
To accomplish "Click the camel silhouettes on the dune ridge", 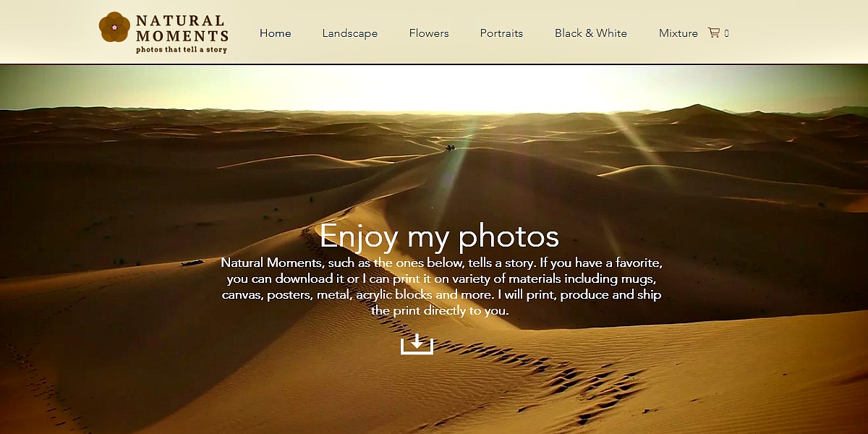I will pos(450,148).
